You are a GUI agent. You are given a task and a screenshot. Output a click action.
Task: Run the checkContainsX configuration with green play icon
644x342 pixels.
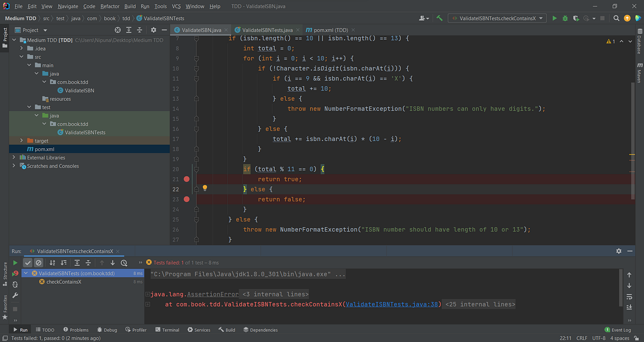point(554,18)
